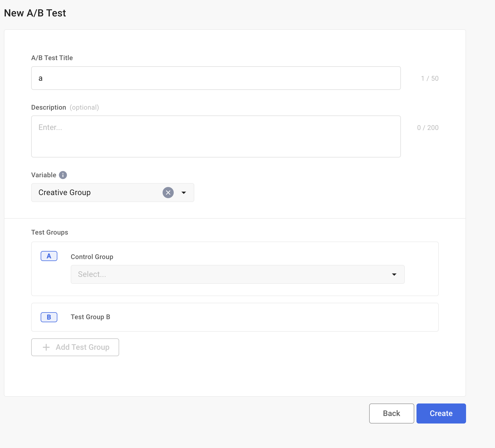
Task: Click the 1 / 50 title character counter
Action: (430, 78)
